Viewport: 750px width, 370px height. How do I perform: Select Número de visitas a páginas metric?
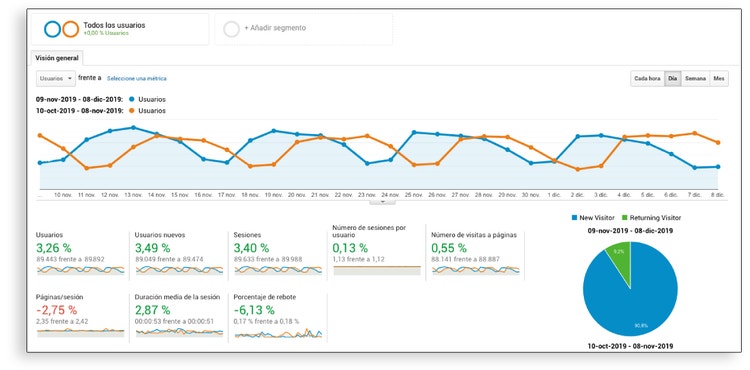[475, 253]
